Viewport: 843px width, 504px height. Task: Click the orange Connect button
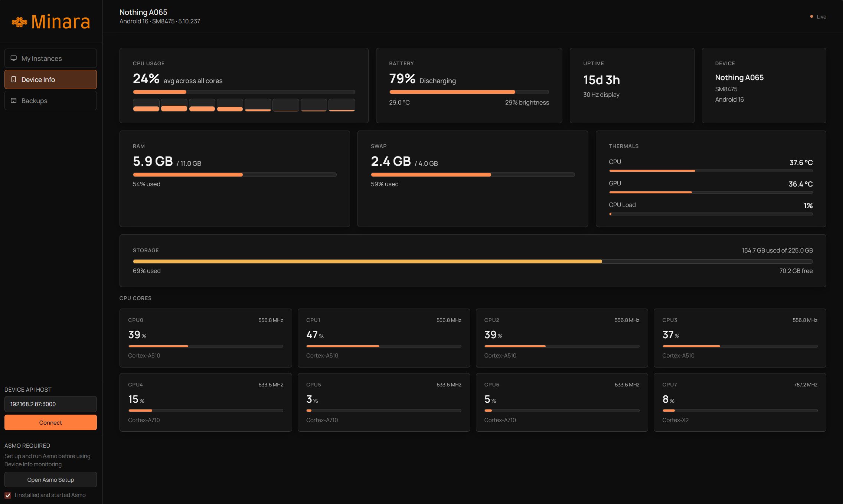click(50, 422)
